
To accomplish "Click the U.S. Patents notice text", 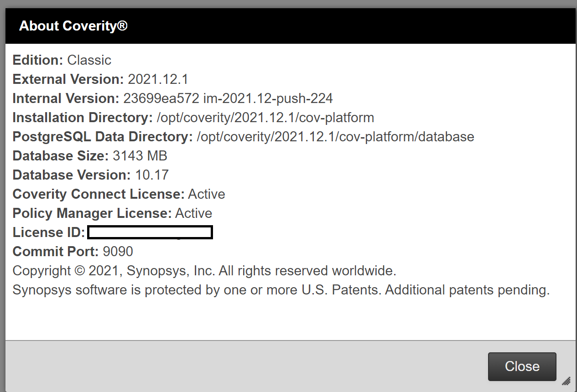I will click(281, 290).
